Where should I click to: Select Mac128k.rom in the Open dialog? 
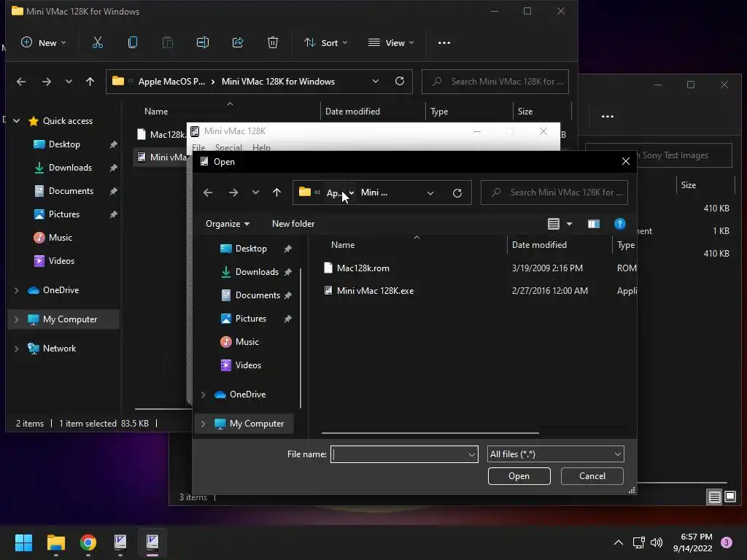363,268
